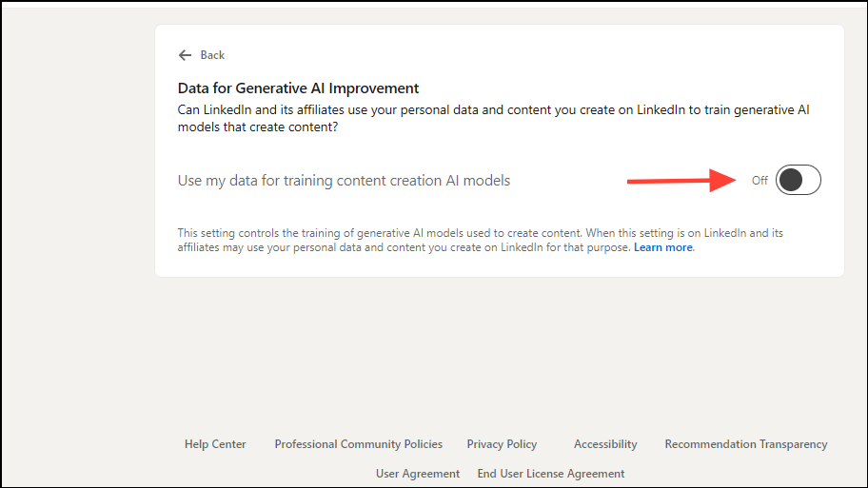The width and height of the screenshot is (868, 488).
Task: Click the "Off" status label
Action: pyautogui.click(x=759, y=181)
